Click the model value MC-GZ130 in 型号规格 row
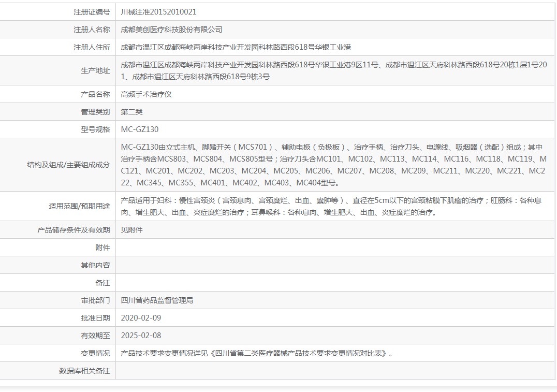Viewport: 557px width, 392px height. 140,129
